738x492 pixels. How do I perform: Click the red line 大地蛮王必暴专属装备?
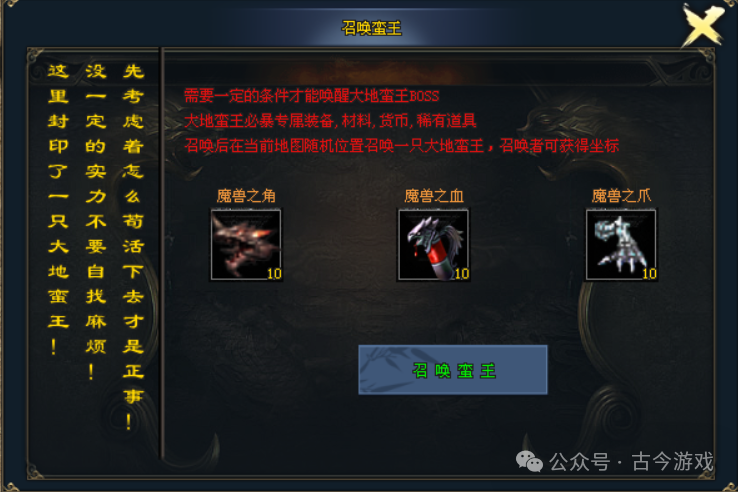click(x=330, y=121)
